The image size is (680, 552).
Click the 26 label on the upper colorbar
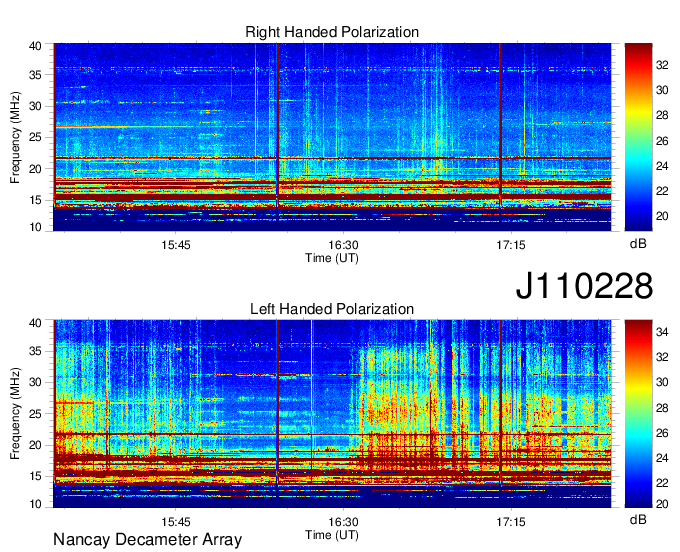coord(662,141)
